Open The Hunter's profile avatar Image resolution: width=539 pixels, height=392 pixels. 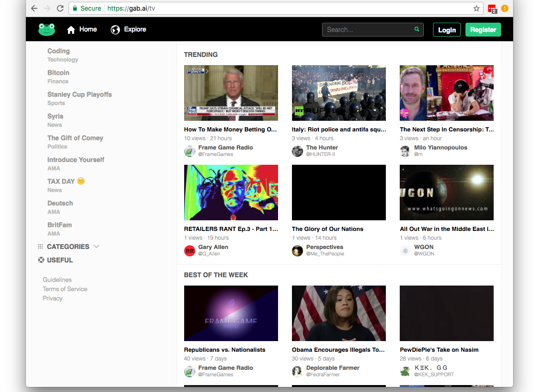click(297, 151)
